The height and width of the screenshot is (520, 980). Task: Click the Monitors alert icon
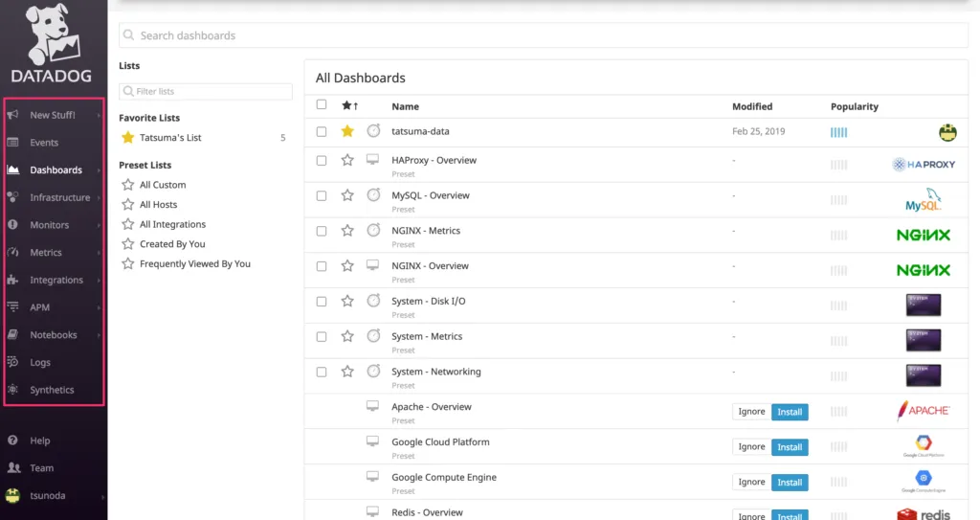pyautogui.click(x=12, y=225)
